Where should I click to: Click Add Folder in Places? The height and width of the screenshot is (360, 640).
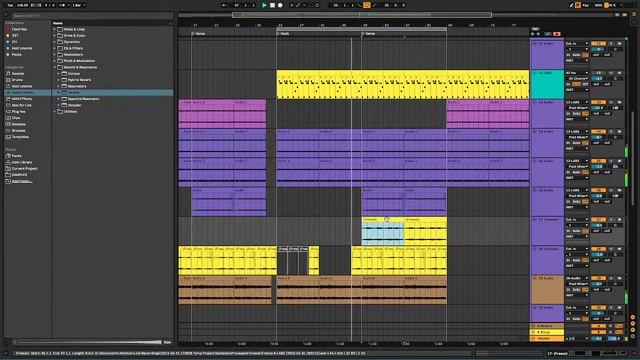tap(22, 181)
